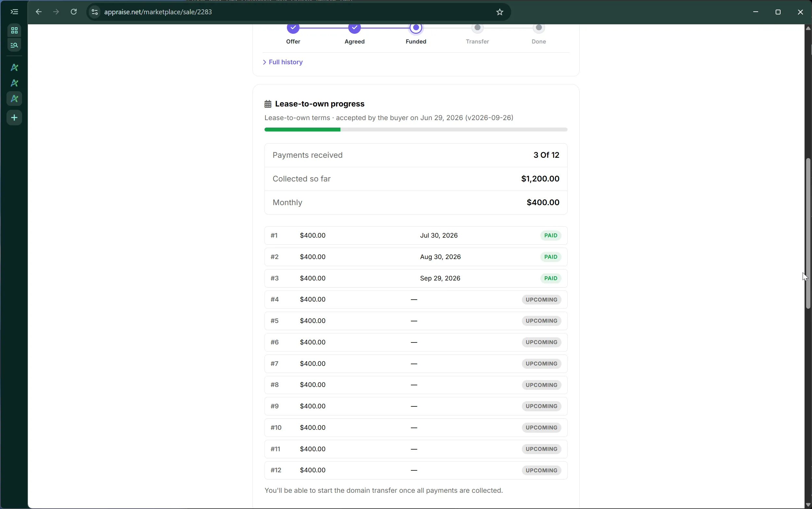Click the calendar icon beside Lease-to-own progress
812x509 pixels.
(x=268, y=104)
